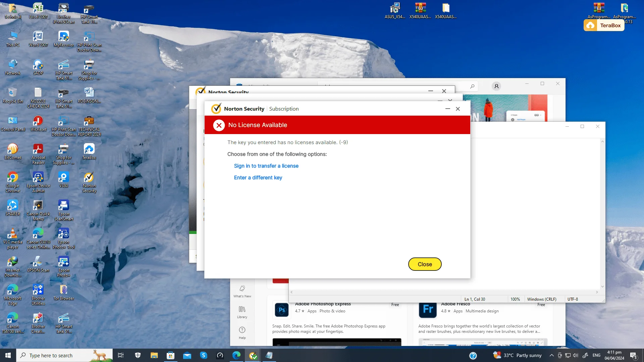Open TECHNICAL REPORT 2024 icon
The image size is (644, 362).
tap(89, 126)
